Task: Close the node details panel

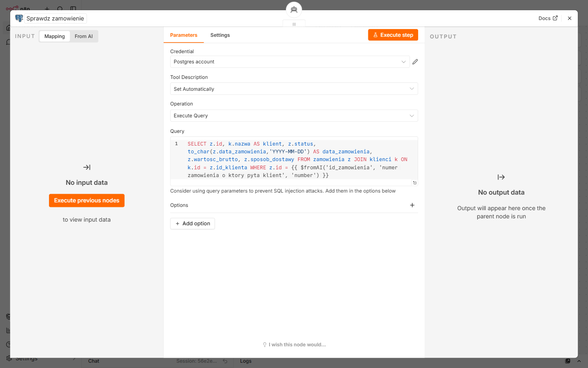Action: [x=569, y=18]
